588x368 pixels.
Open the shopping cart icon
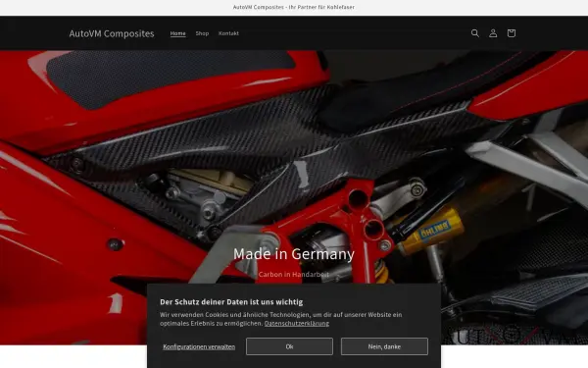[512, 33]
